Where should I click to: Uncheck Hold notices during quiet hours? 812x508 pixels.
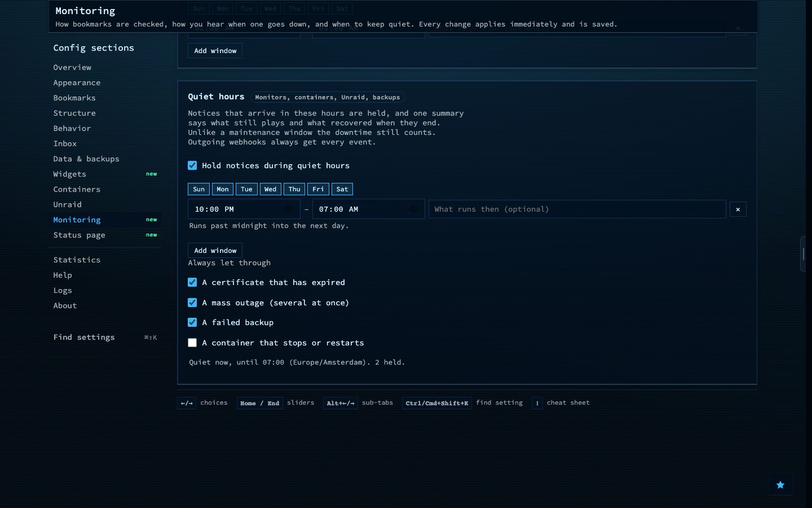(x=192, y=165)
